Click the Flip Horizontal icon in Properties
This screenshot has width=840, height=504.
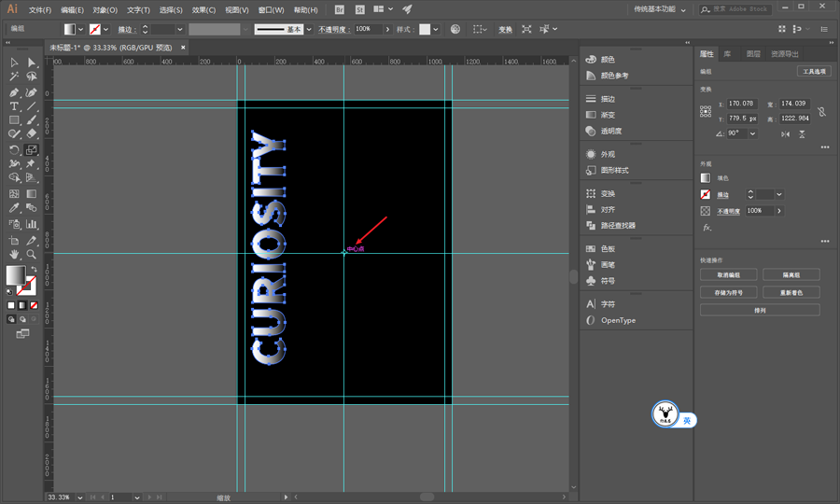click(785, 133)
